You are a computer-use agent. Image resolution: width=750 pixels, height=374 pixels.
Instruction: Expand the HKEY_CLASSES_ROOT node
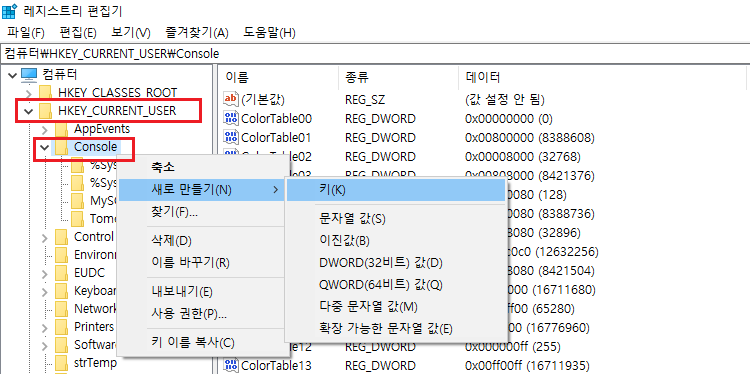[29, 93]
